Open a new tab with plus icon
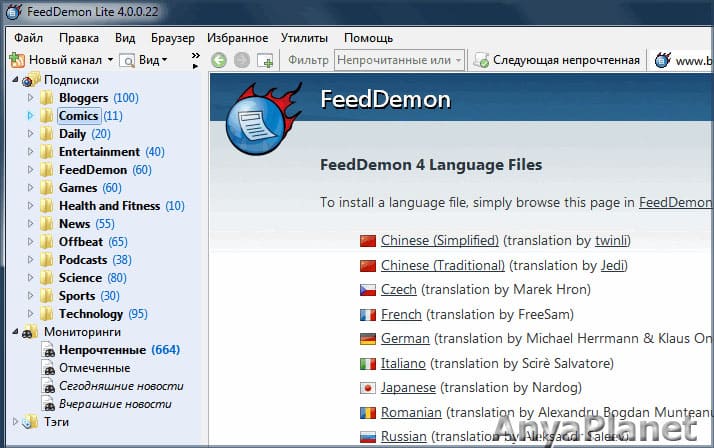The width and height of the screenshot is (714, 448). coord(265,61)
